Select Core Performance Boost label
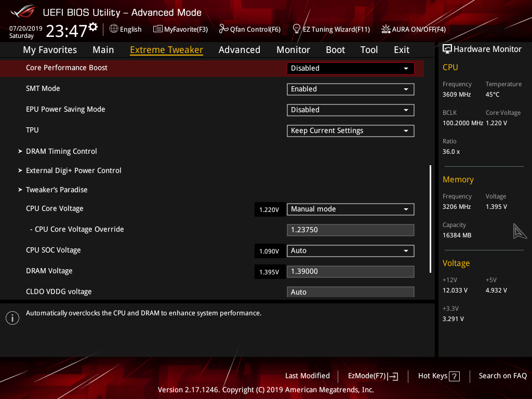Viewport: 532px width, 399px height. click(x=66, y=68)
